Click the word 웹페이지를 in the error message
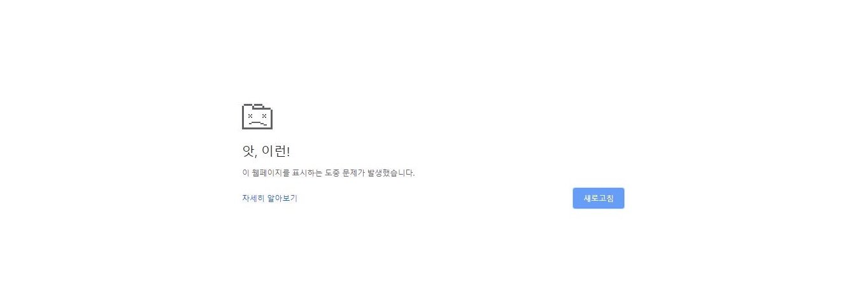868x290 pixels. [x=270, y=173]
